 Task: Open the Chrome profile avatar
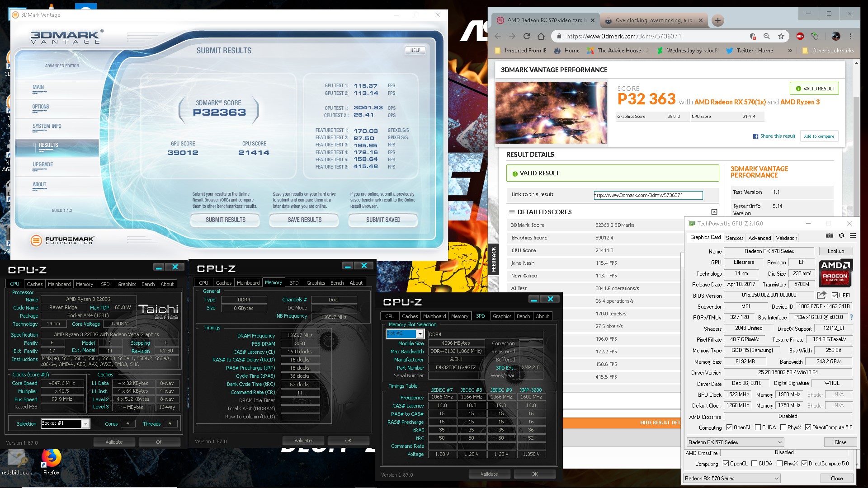pyautogui.click(x=836, y=36)
